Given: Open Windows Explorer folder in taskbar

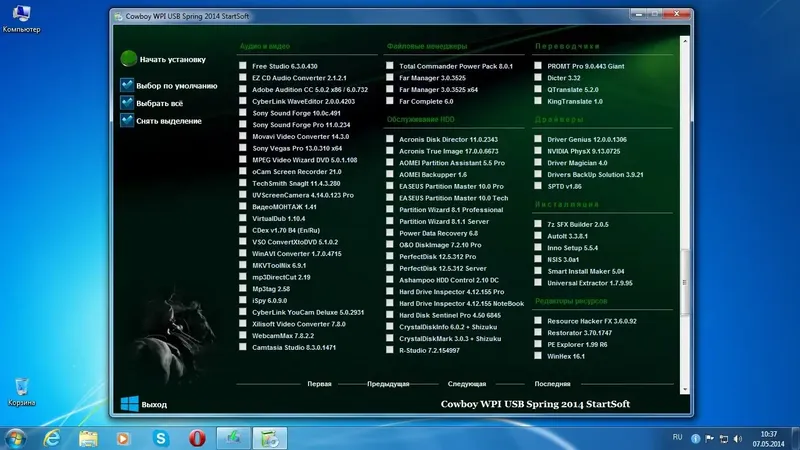Looking at the screenshot, I should pyautogui.click(x=88, y=438).
